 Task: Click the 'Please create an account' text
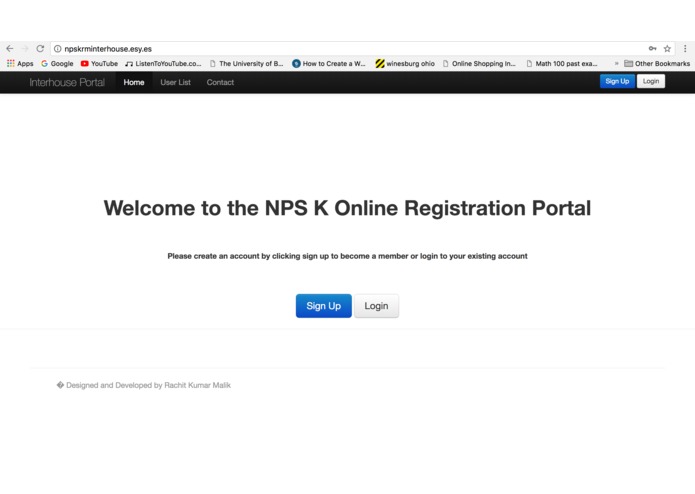(x=348, y=256)
